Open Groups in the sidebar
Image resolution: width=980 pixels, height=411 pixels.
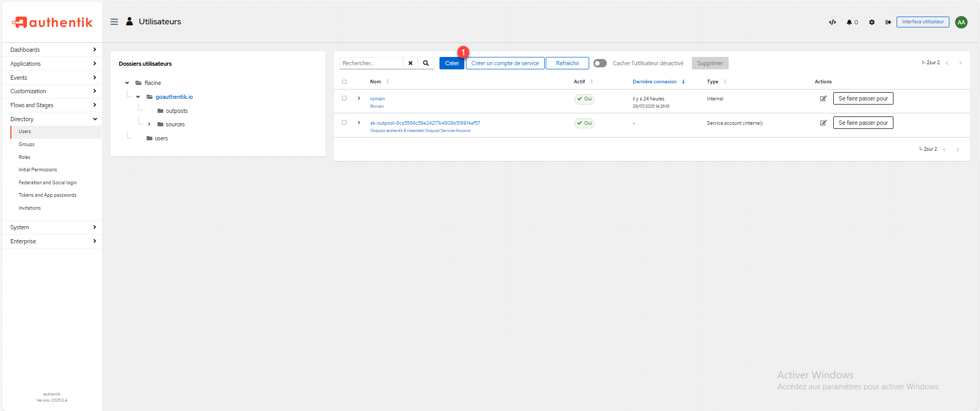[x=26, y=144]
